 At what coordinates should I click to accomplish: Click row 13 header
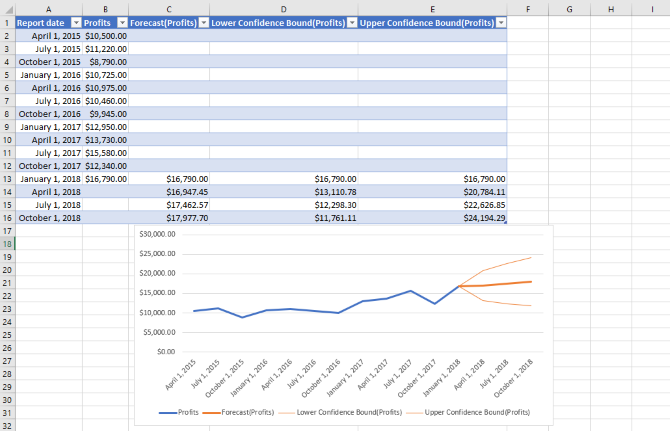click(7, 178)
